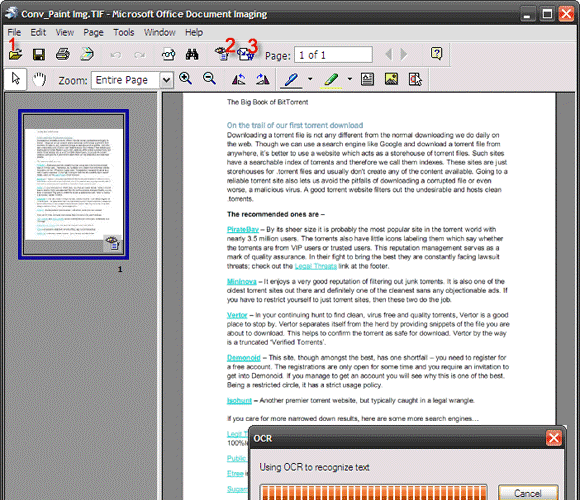Open the Pen options dropdown arrow

click(x=310, y=79)
